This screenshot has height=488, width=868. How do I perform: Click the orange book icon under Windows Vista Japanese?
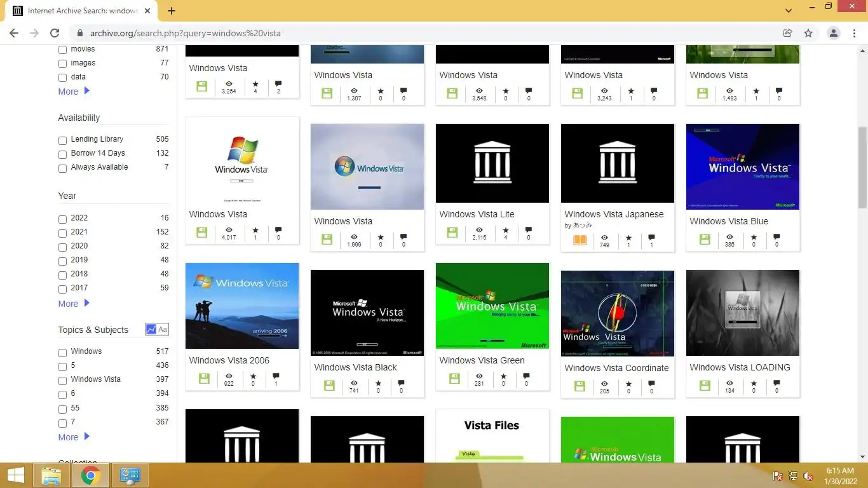click(x=580, y=240)
